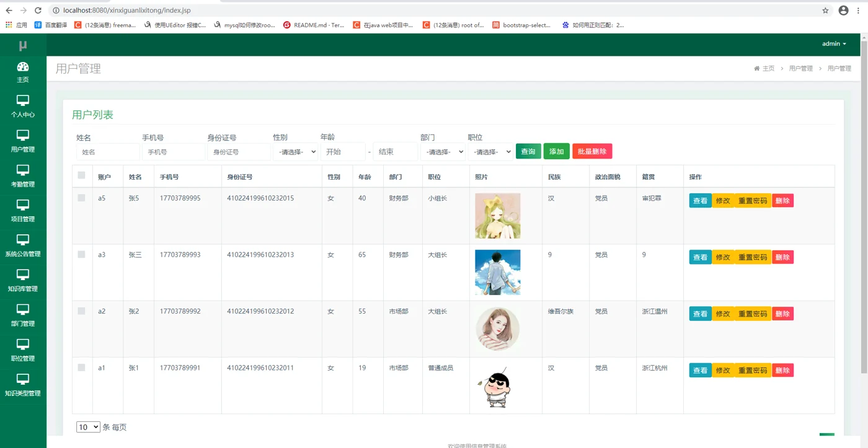This screenshot has width=868, height=448.
Task: Open 职位管理 sidebar item
Action: pyautogui.click(x=23, y=349)
